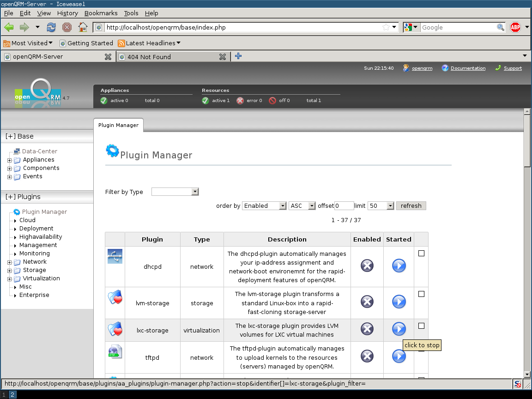Open Getting Started bookmark

pos(86,43)
